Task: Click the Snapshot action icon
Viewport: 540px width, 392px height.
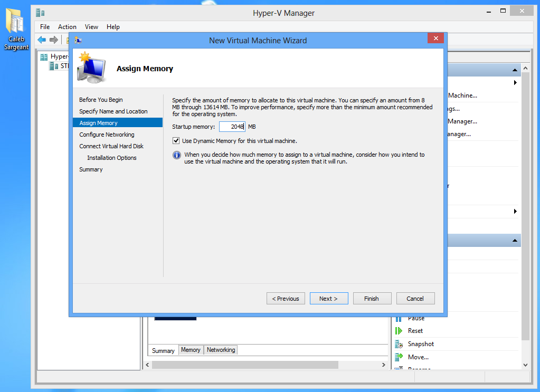Action: click(x=399, y=344)
